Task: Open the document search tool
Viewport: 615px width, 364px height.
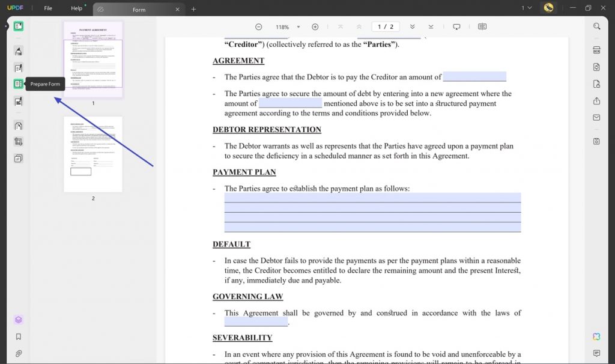Action: coord(596,26)
